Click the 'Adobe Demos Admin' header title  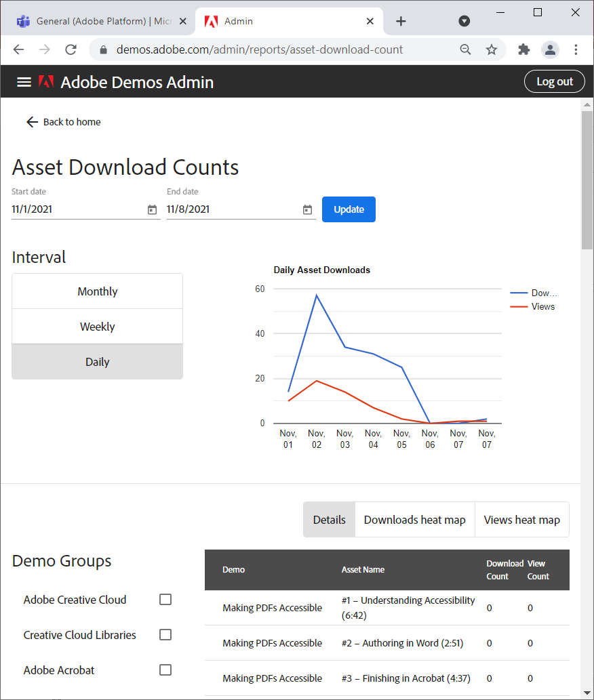(x=137, y=82)
